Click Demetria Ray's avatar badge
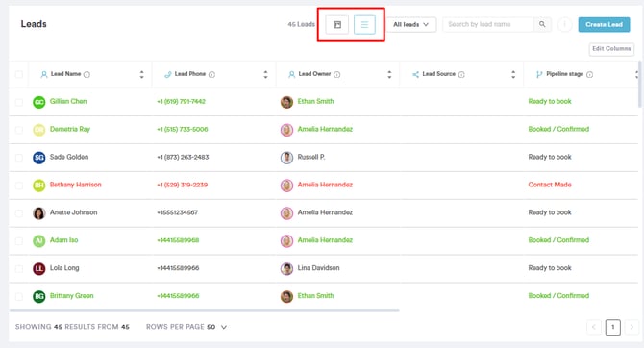Screen dimensions: 644x348 coord(39,130)
